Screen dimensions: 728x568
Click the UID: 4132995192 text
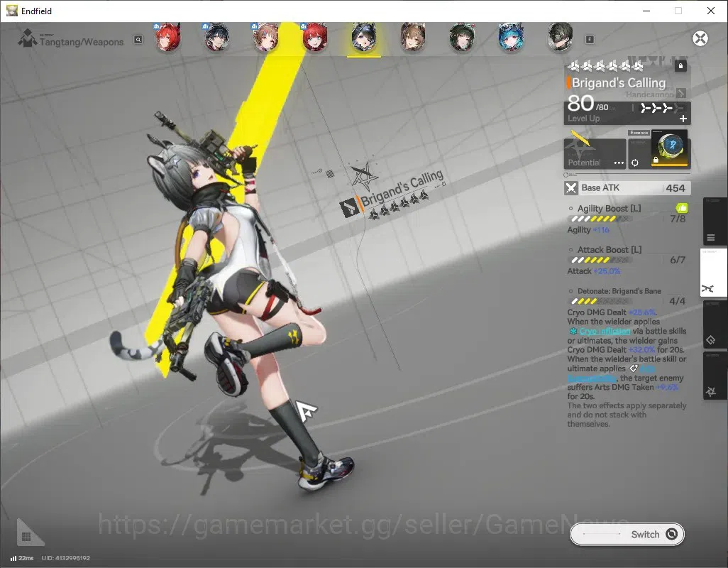coord(65,558)
